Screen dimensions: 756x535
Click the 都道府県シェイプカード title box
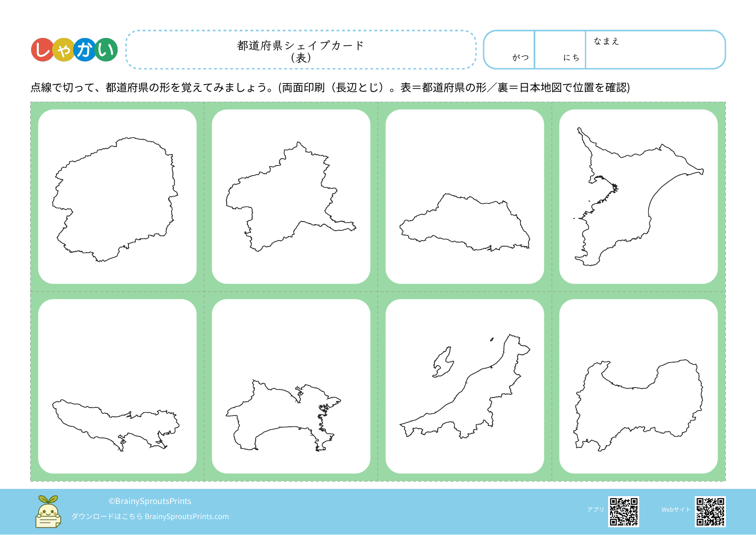point(301,50)
